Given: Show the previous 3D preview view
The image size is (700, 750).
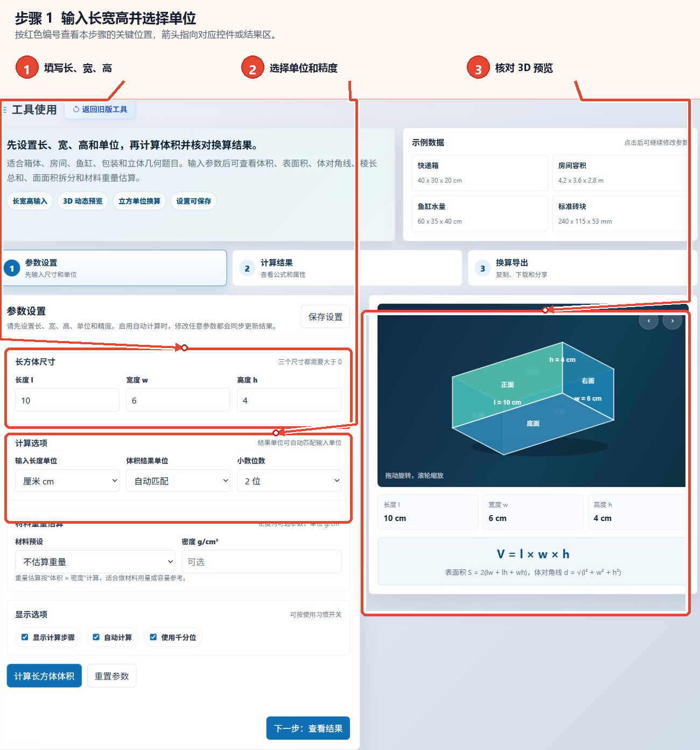Looking at the screenshot, I should pyautogui.click(x=648, y=321).
